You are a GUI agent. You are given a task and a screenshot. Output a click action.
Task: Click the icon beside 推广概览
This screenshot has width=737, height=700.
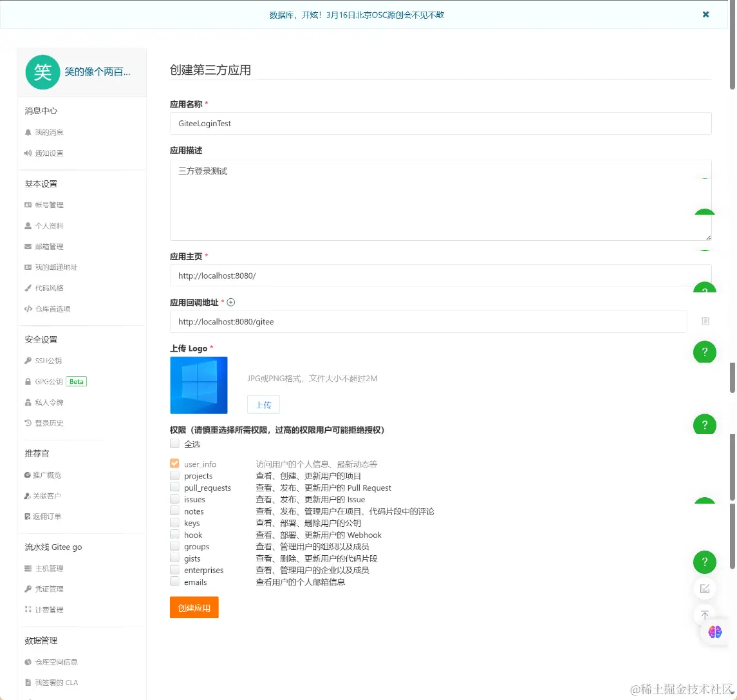27,475
